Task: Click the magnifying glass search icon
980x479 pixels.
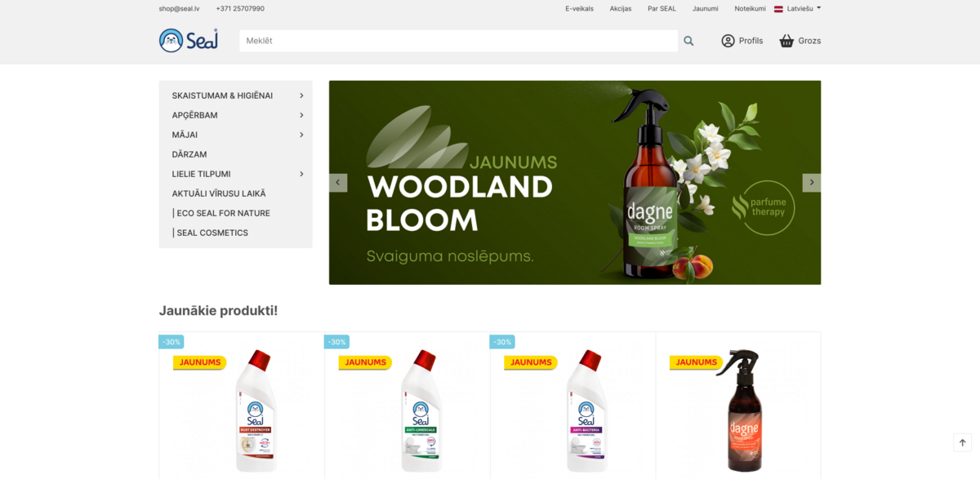Action: click(688, 41)
